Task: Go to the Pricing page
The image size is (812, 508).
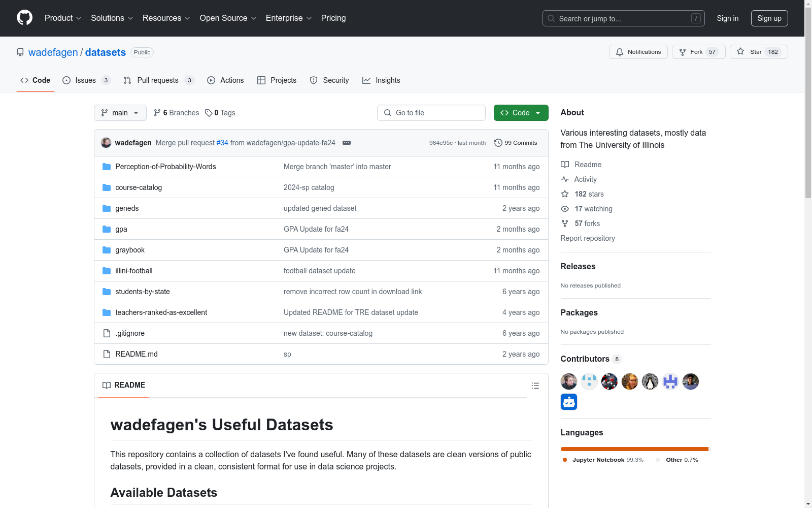Action: 333,18
